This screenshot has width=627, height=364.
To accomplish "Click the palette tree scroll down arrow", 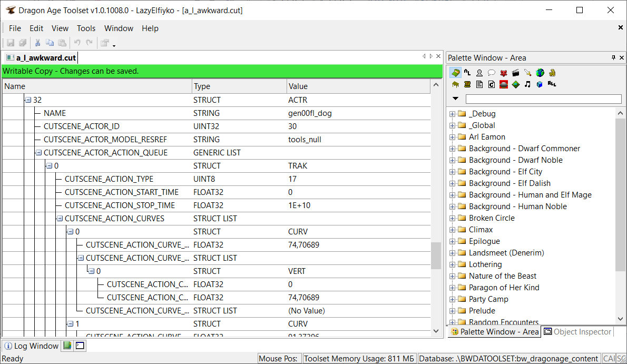I will click(x=620, y=319).
